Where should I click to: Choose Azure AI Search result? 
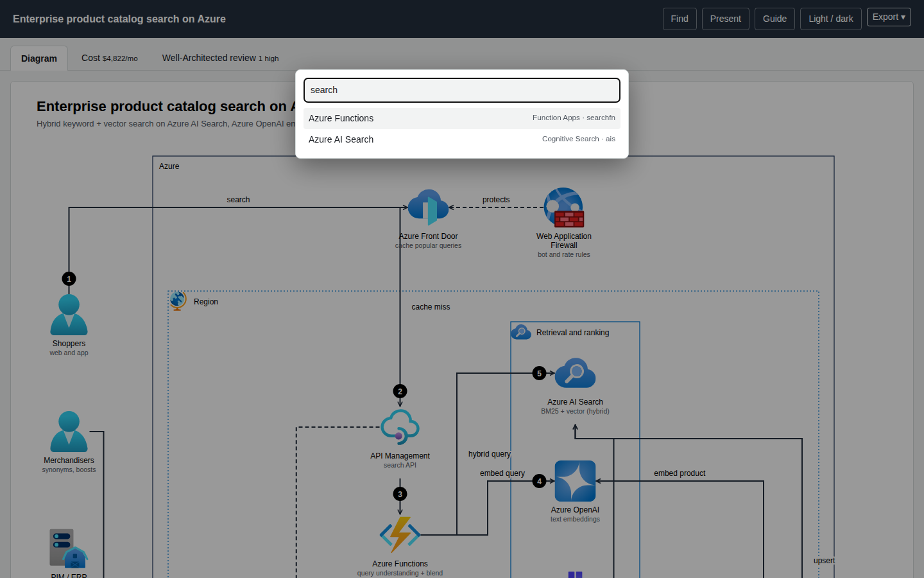[x=462, y=139]
